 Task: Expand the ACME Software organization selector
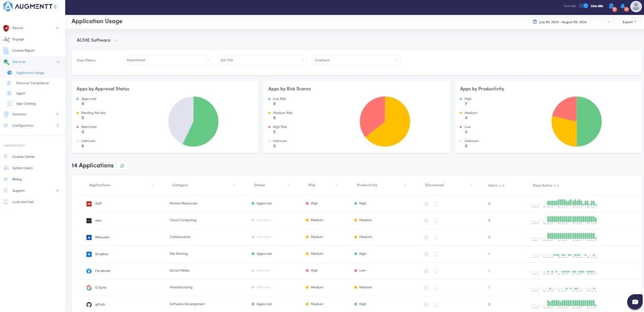coord(98,40)
